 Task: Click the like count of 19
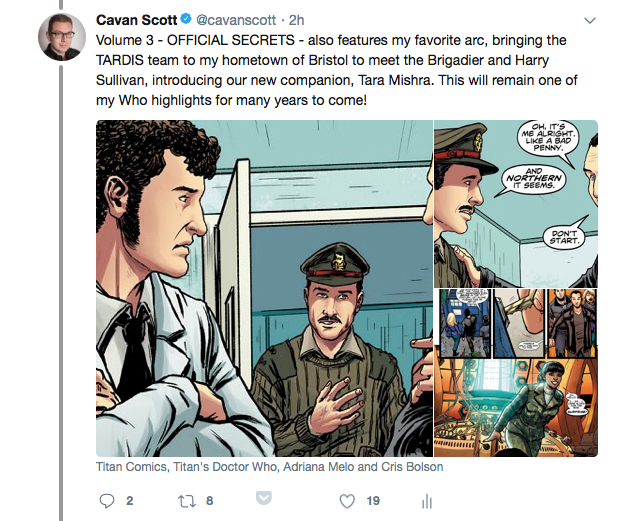coord(372,500)
